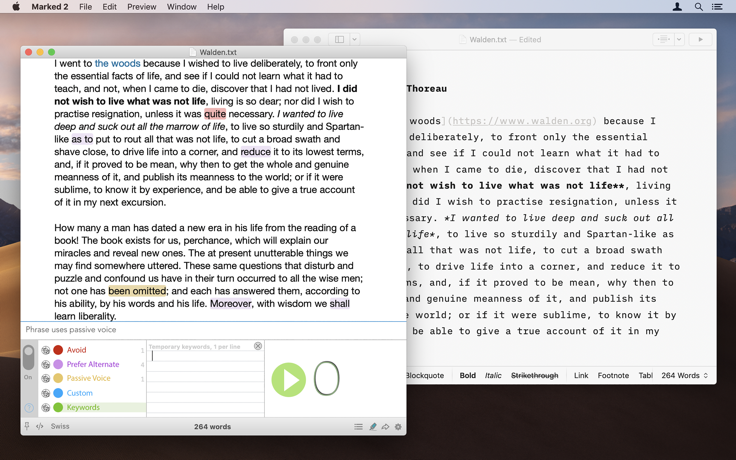Click the highlighted word 'quite'
Image resolution: width=736 pixels, height=460 pixels.
pyautogui.click(x=215, y=114)
